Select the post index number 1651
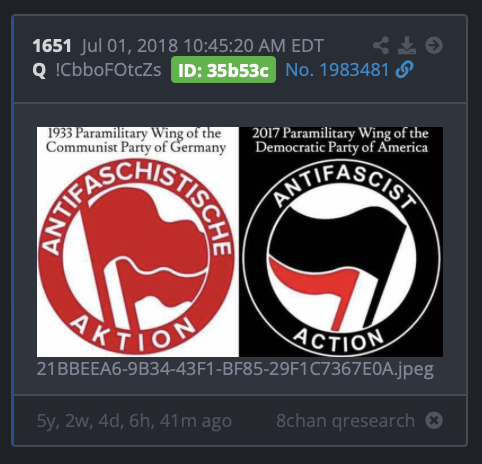This screenshot has width=482, height=464. (x=52, y=46)
